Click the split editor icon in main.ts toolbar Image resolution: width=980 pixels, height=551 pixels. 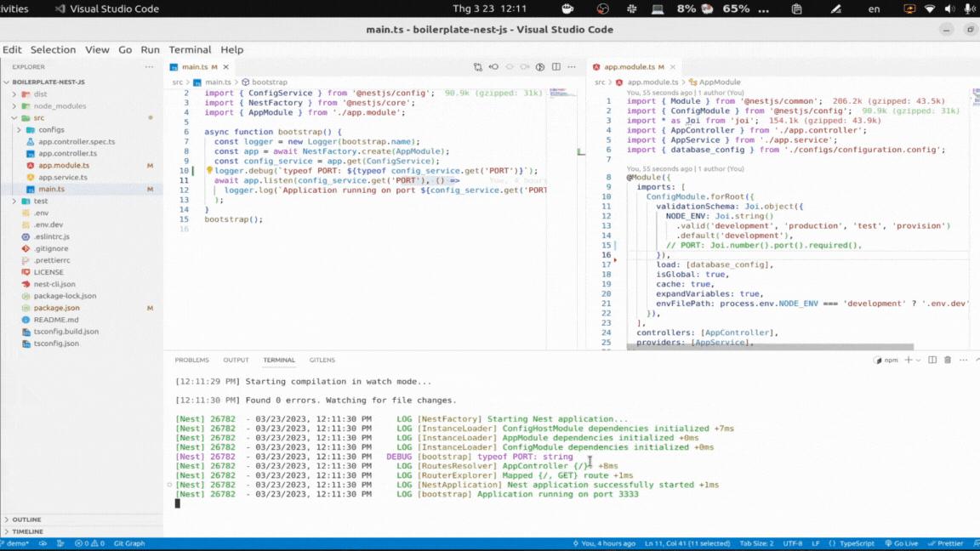click(556, 66)
